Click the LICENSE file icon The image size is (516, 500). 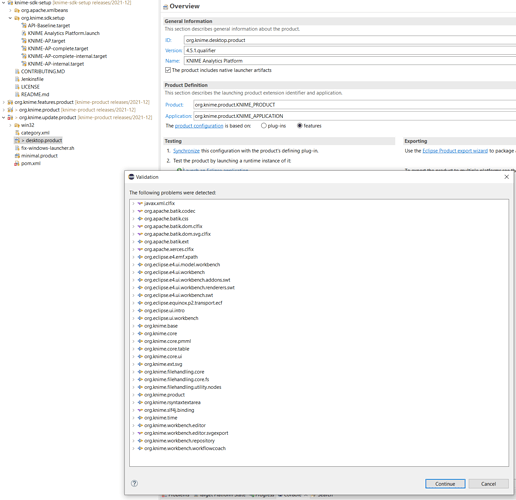17,87
